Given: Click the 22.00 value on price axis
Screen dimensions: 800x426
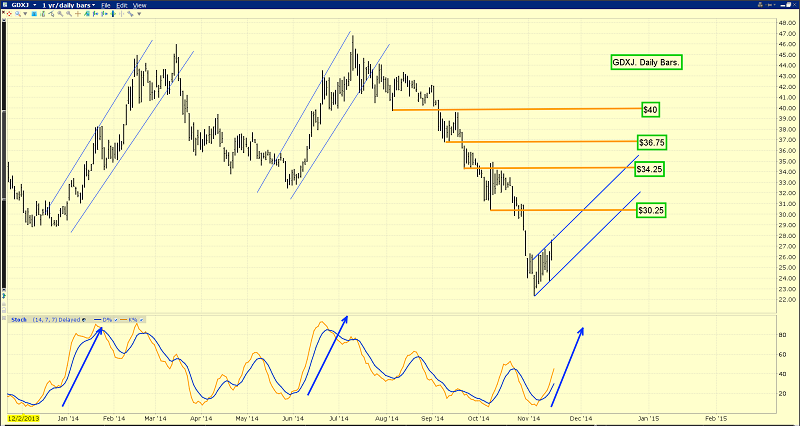Looking at the screenshot, I should coord(787,299).
